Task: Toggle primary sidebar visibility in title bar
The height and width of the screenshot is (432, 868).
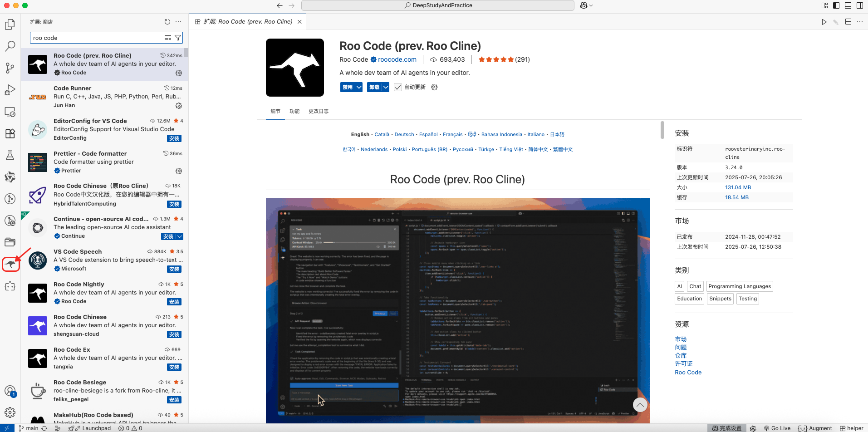Action: tap(836, 5)
